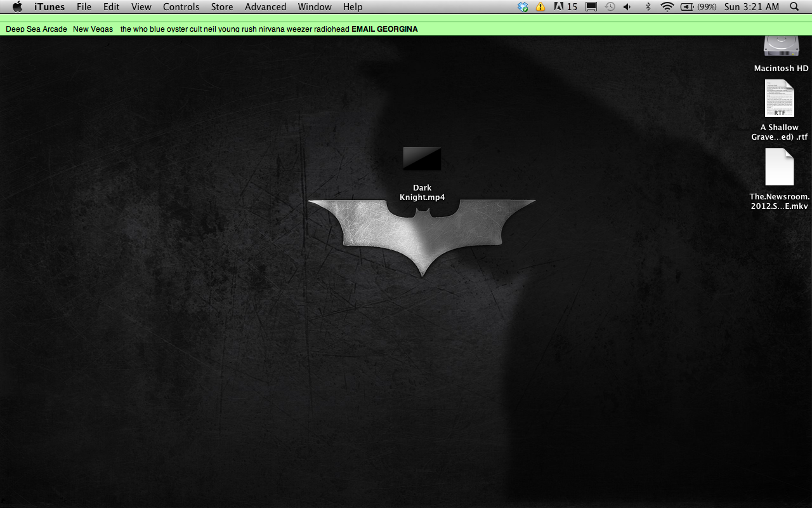
Task: Open the Help menu
Action: point(353,7)
